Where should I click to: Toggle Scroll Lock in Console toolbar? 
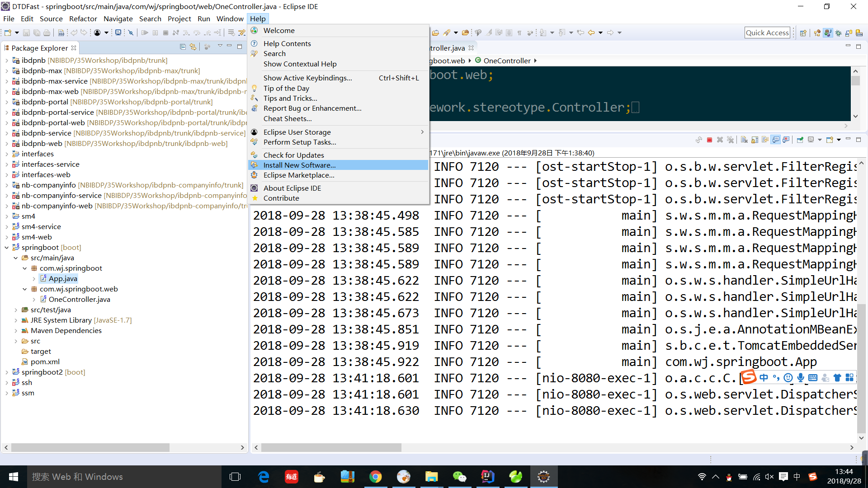click(x=755, y=140)
